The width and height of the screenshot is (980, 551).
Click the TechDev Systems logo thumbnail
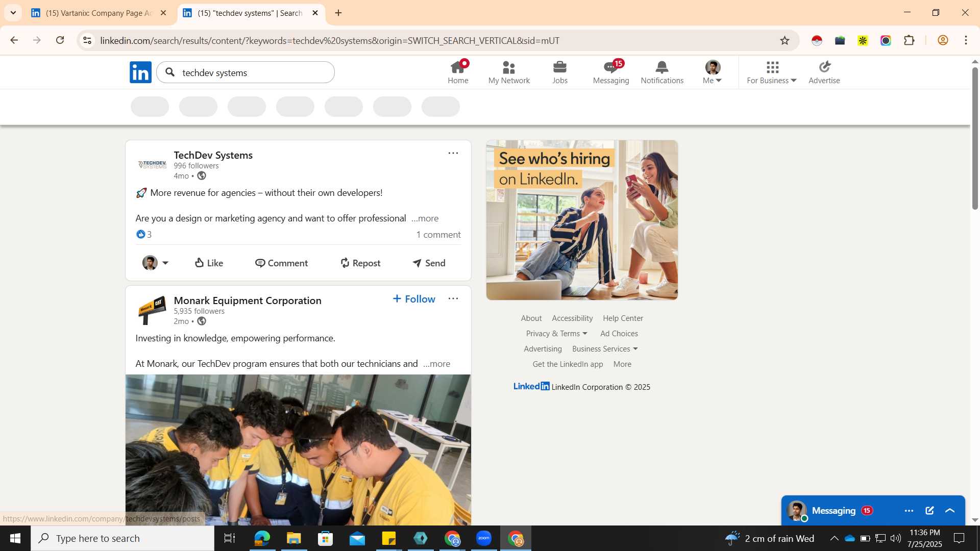(152, 164)
